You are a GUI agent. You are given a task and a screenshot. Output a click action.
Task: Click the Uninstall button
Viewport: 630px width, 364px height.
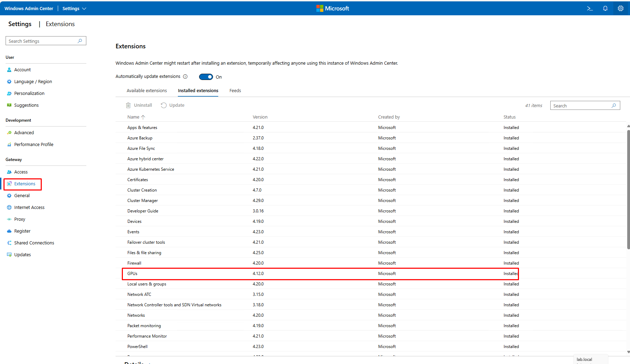139,105
